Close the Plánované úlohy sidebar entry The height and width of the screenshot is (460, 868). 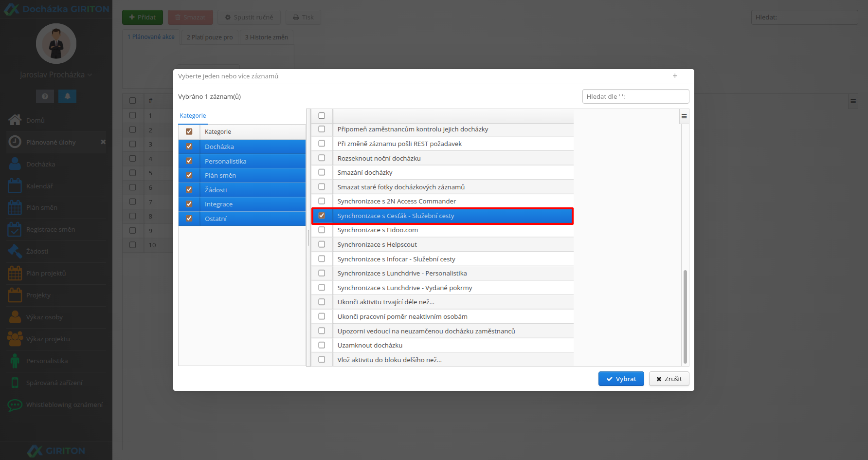103,142
